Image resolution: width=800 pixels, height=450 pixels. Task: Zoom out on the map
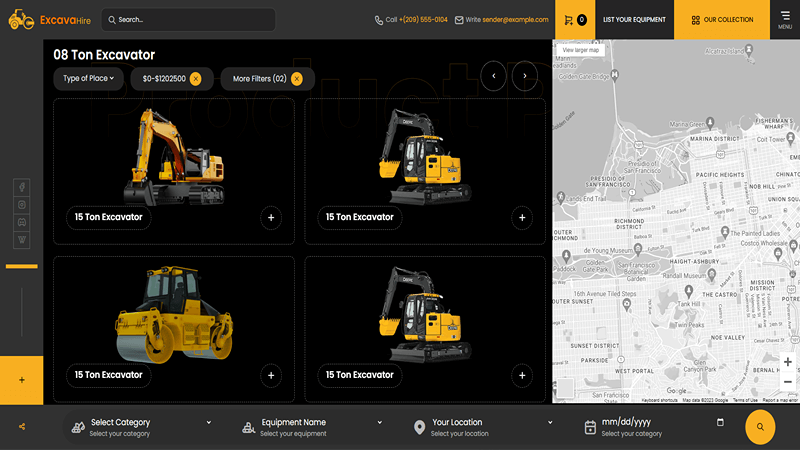coord(788,382)
